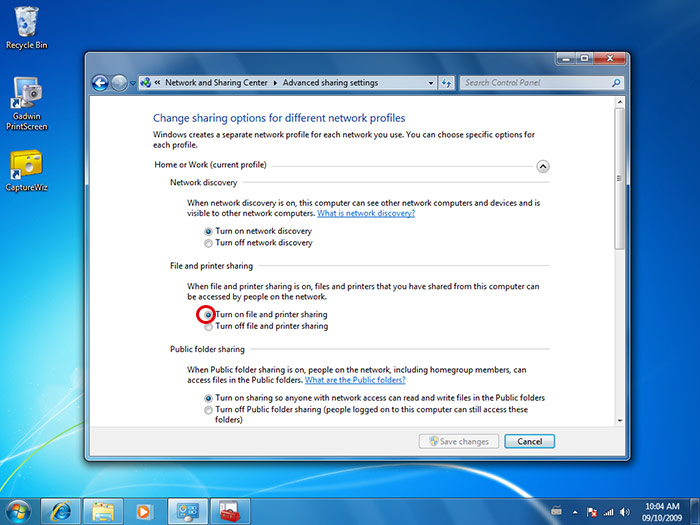Show hidden icons in the system tray
This screenshot has height=525, width=700.
(x=575, y=512)
